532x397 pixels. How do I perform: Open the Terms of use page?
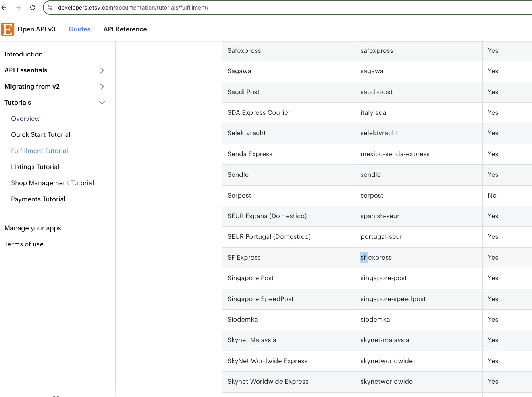pyautogui.click(x=24, y=244)
